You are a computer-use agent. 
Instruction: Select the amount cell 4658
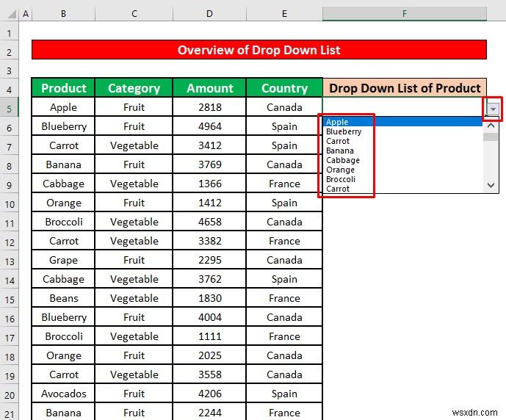[209, 222]
